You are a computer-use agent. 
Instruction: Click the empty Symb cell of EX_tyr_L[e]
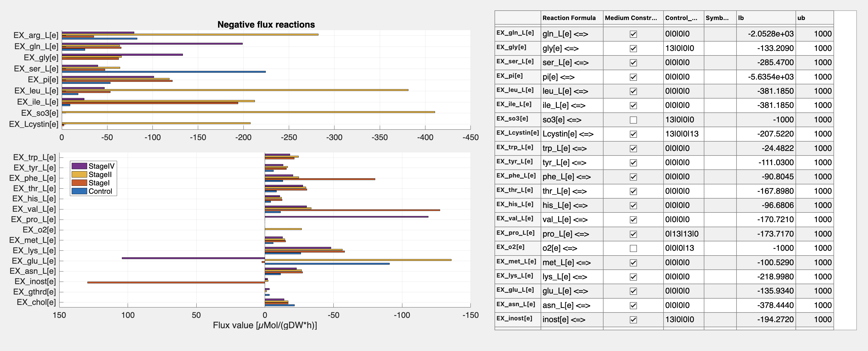tap(720, 162)
